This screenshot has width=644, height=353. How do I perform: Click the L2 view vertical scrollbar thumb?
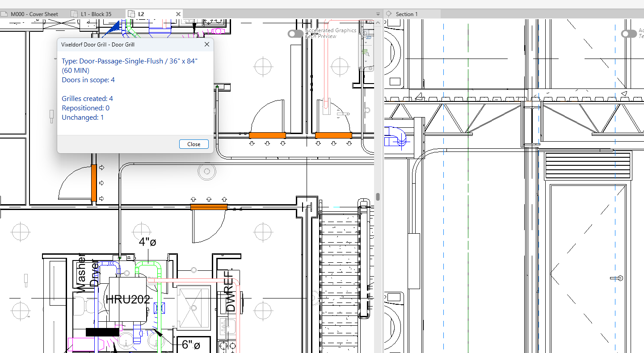(x=378, y=197)
